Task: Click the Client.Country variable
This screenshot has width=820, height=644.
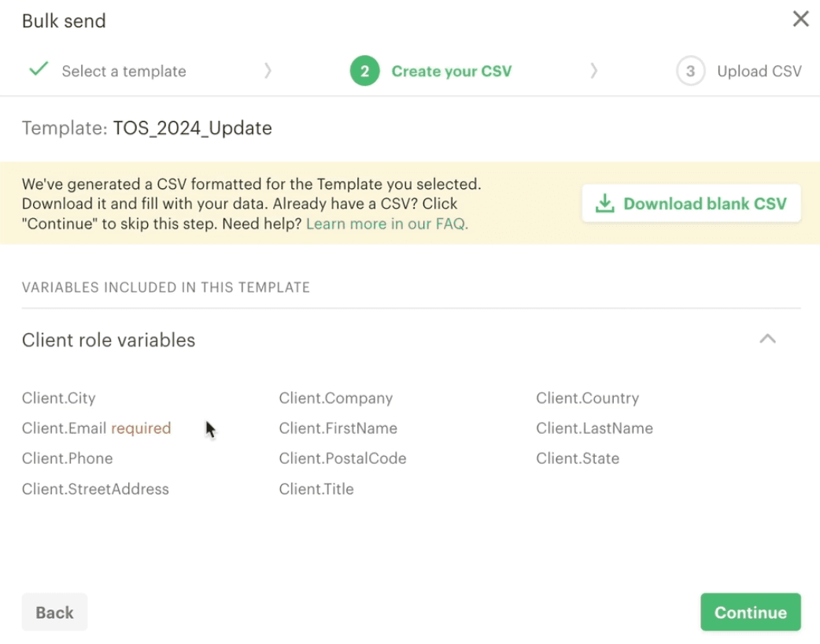Action: pyautogui.click(x=587, y=398)
